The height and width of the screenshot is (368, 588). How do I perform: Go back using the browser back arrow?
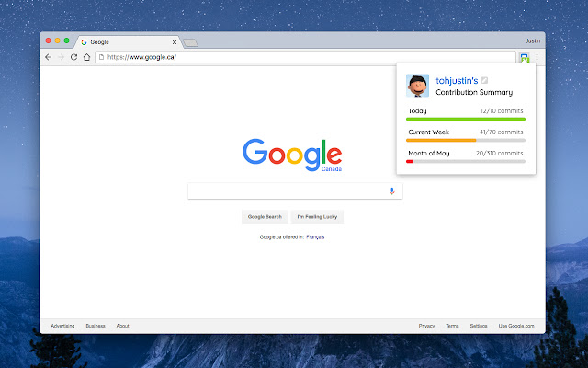click(49, 57)
